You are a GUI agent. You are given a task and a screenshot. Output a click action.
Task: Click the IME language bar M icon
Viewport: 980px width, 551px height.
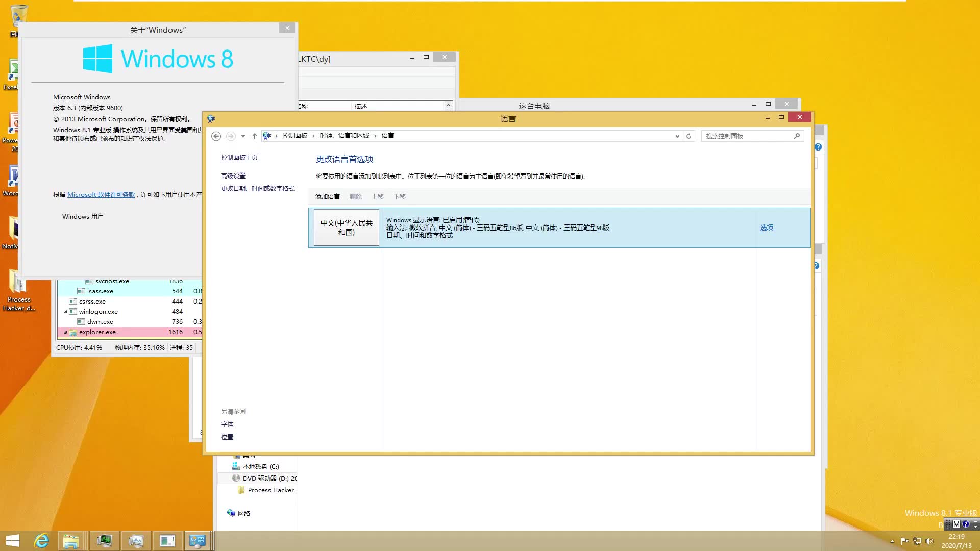coord(957,524)
